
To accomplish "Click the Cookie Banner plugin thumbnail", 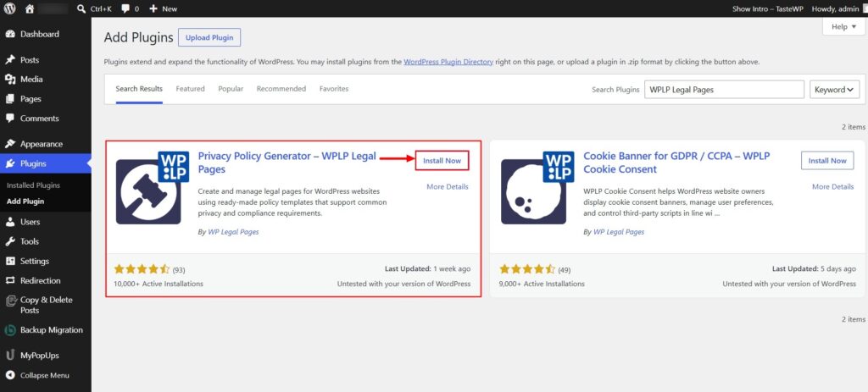I will (x=537, y=187).
